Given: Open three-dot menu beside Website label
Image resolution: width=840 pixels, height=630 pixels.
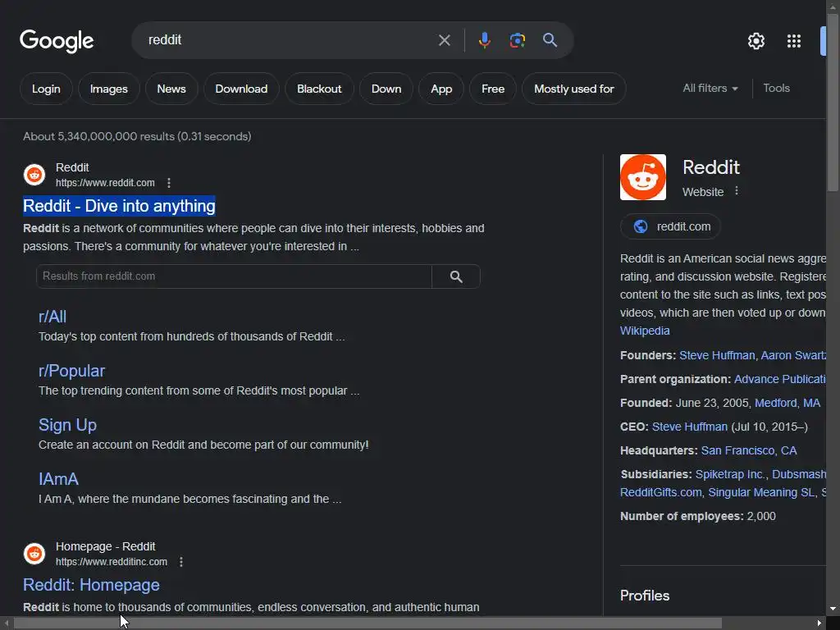Looking at the screenshot, I should point(737,190).
